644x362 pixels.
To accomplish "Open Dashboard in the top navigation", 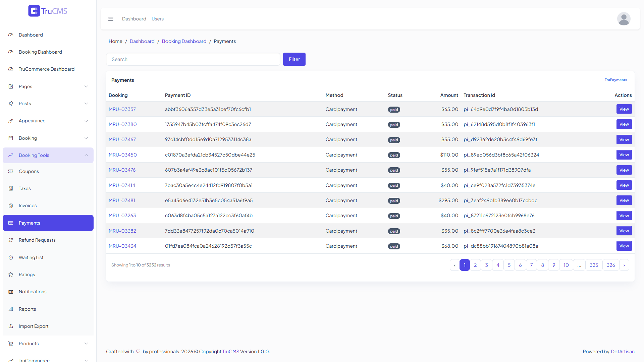I will click(x=134, y=19).
